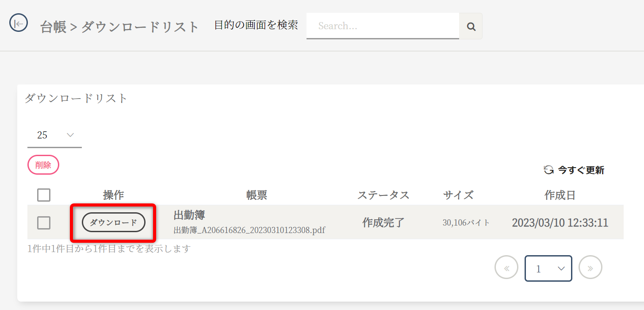Open the page number 1 dropdown
The image size is (644, 310).
[x=548, y=268]
